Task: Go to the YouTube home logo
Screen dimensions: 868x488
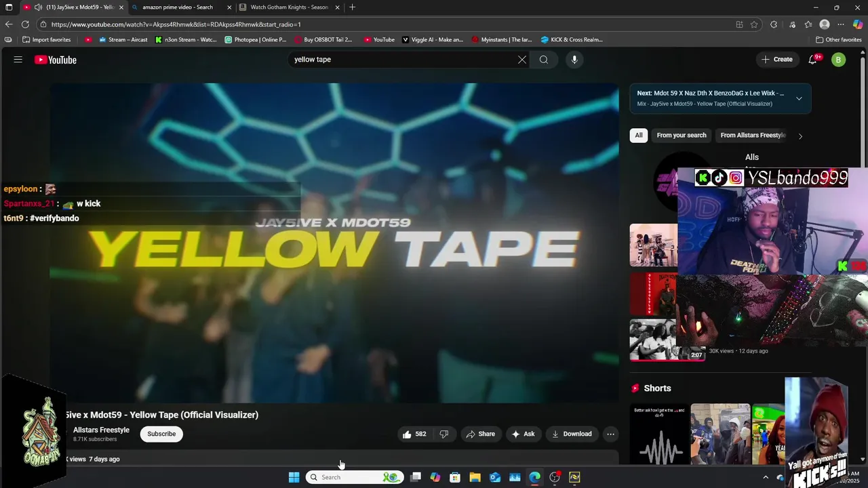Action: (x=56, y=60)
